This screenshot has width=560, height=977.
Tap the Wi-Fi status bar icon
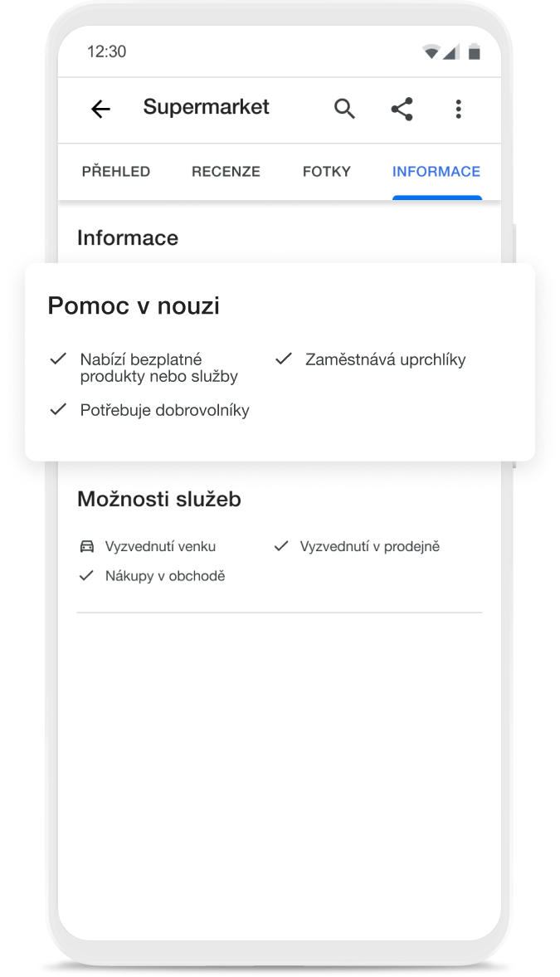[x=432, y=51]
